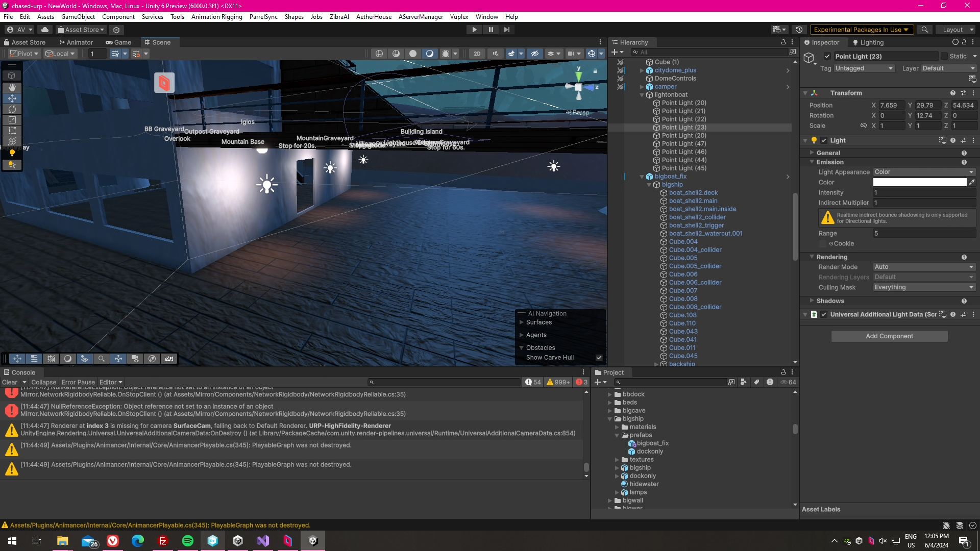
Task: Click the Undo History icon in toolbar
Action: tap(799, 30)
